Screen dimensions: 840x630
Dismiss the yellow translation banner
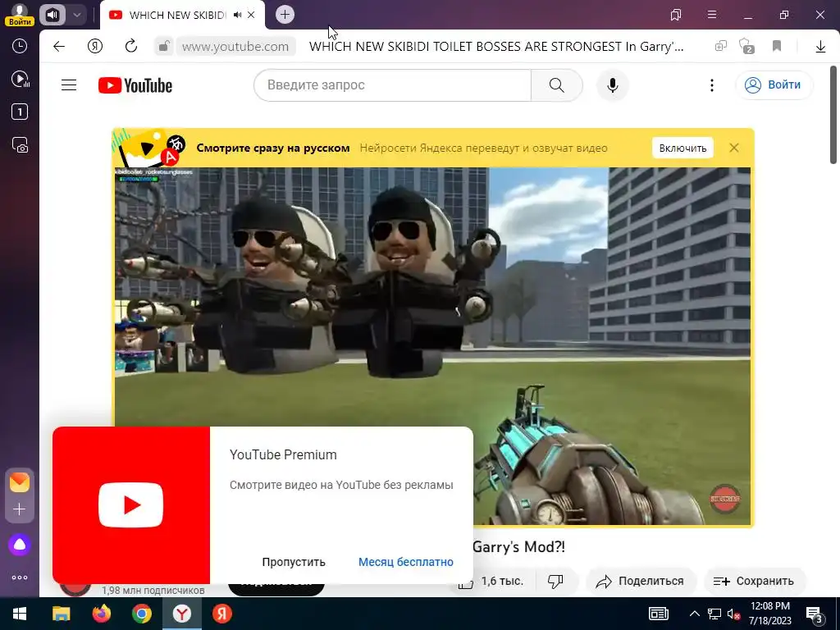[x=734, y=148]
